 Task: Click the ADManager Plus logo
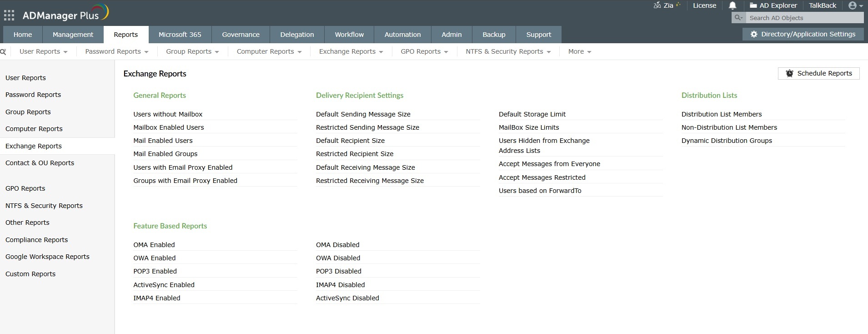click(x=65, y=14)
